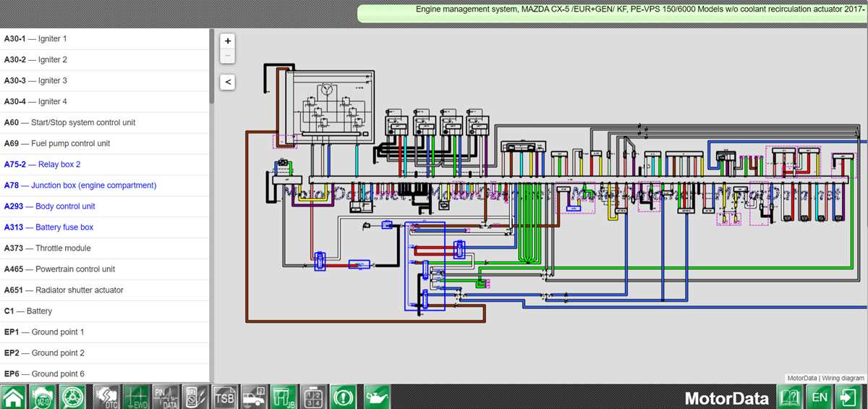Open the DTC fault codes icon
This screenshot has width=868, height=409.
(x=107, y=397)
